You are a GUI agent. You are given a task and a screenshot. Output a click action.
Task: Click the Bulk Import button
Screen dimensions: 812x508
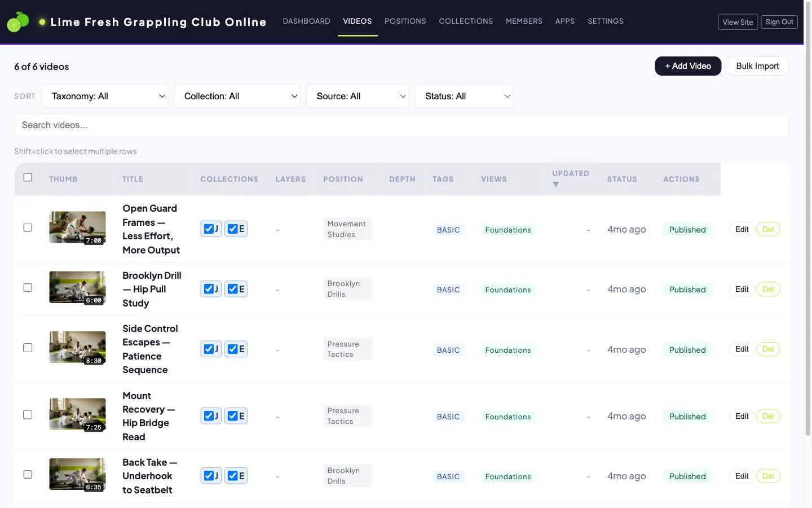[x=757, y=66]
